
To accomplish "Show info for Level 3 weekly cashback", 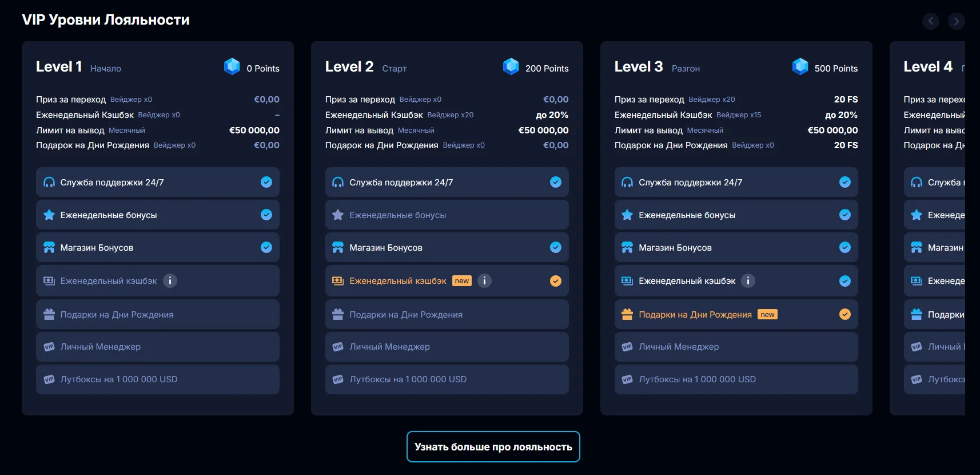I will click(748, 281).
